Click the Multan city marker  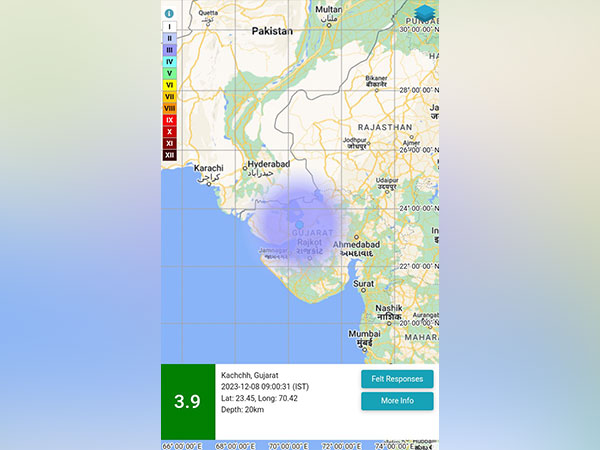coord(328,9)
